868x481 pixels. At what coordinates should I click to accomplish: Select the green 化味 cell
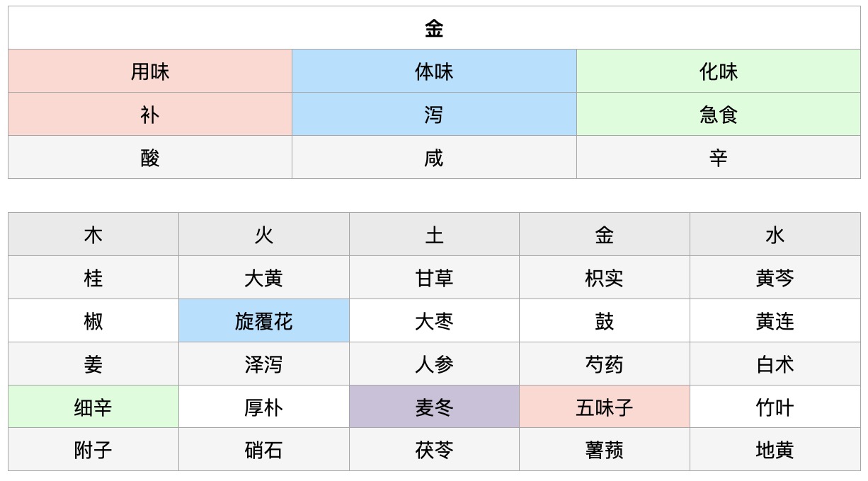click(x=719, y=71)
